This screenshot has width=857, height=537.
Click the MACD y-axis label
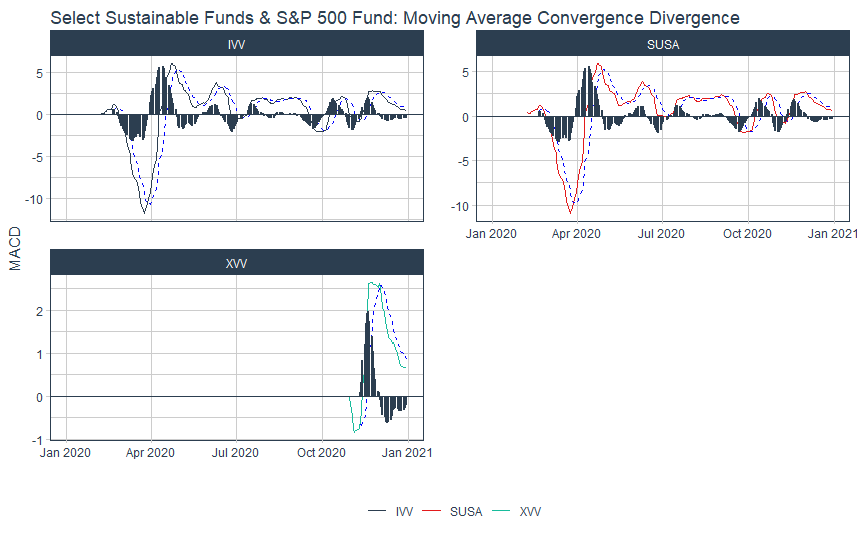coord(15,249)
